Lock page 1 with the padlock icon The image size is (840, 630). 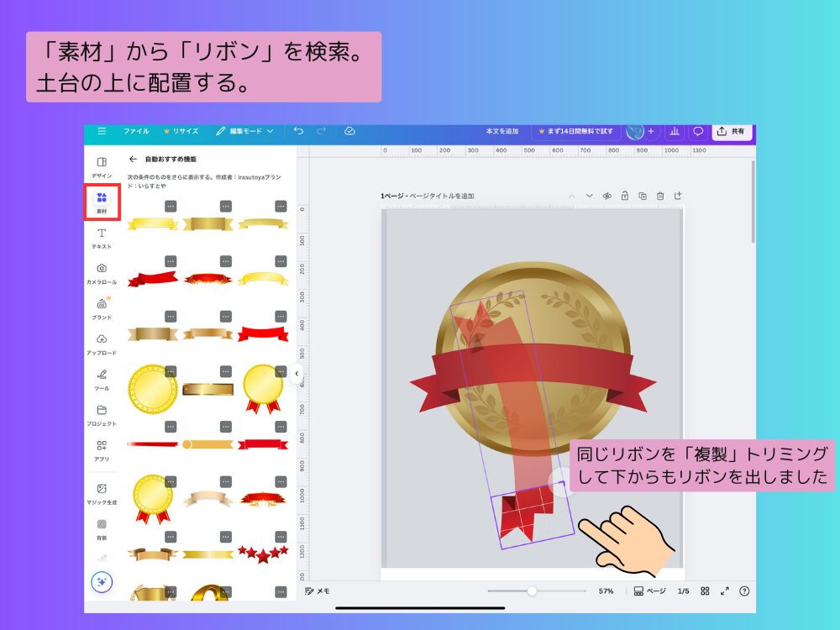[x=625, y=194]
